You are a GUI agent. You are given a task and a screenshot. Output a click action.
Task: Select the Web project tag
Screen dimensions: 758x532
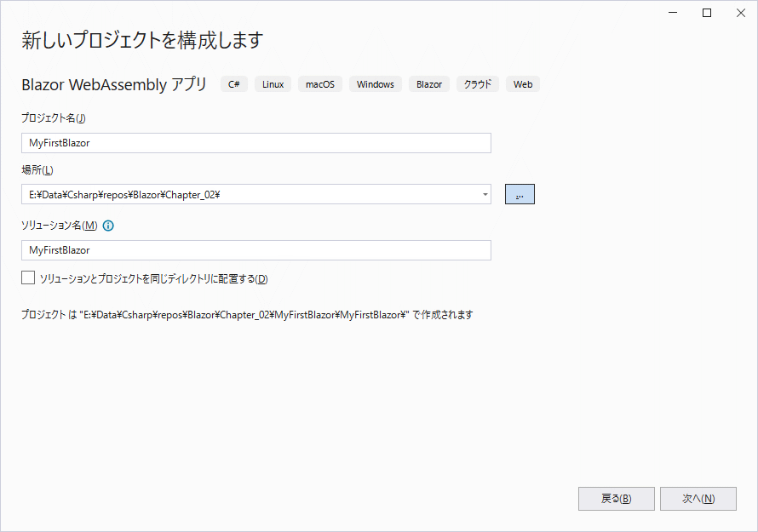pos(522,83)
